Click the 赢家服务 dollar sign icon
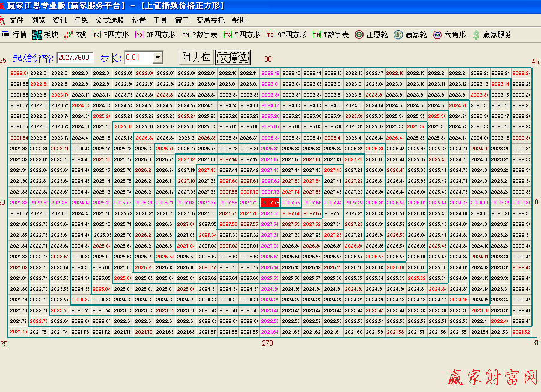 point(476,35)
